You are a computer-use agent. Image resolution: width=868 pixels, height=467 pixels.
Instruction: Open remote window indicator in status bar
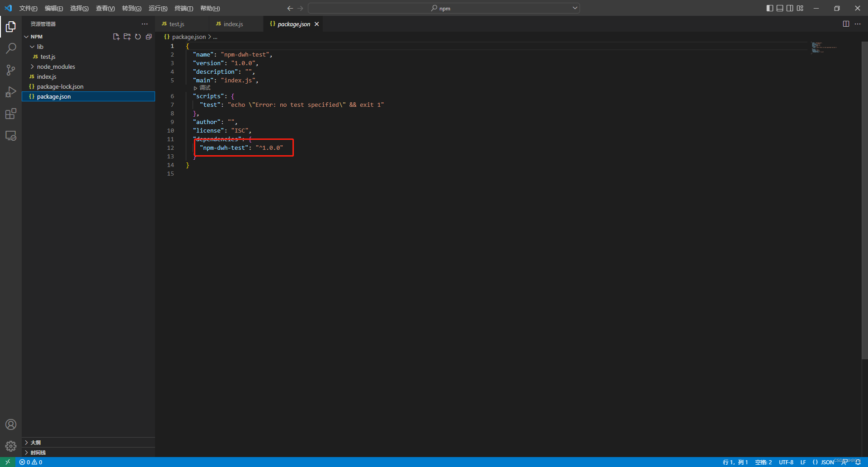tap(8, 462)
